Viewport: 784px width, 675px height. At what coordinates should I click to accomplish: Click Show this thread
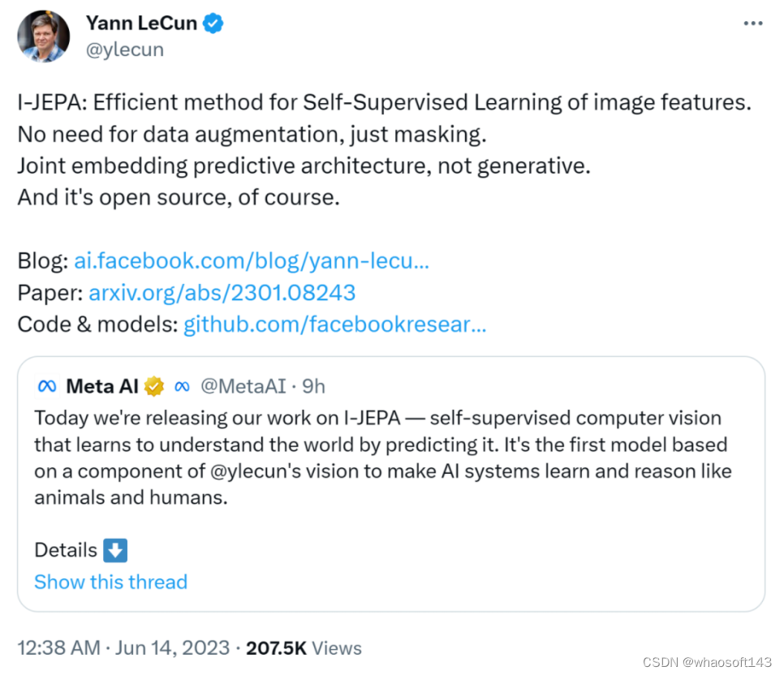tap(110, 582)
